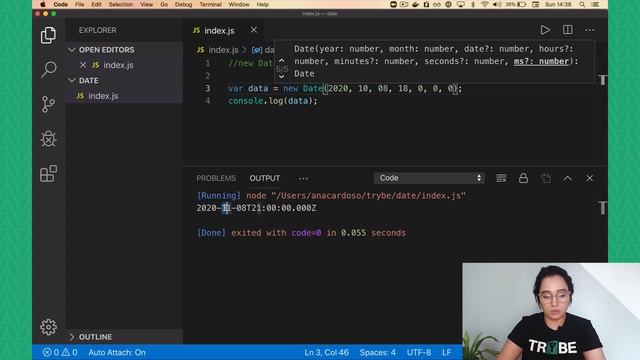
Task: Open the Window menu
Action: tap(239, 4)
